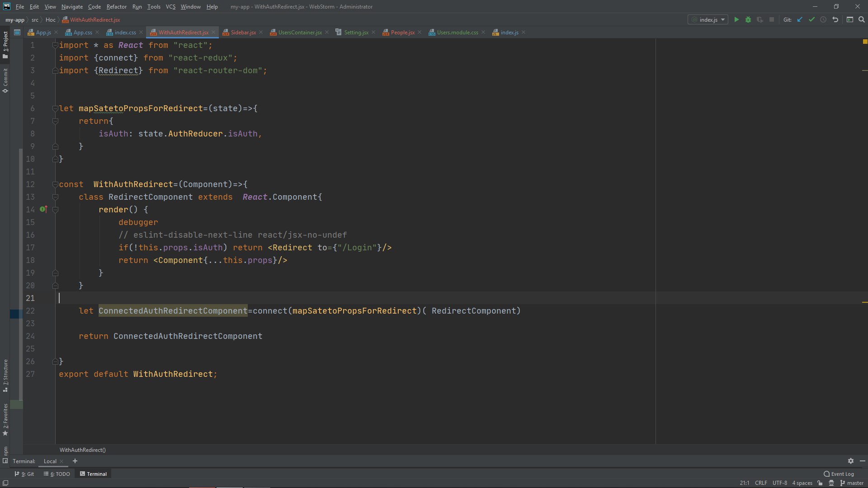Click the CRLF line separator indicator
The height and width of the screenshot is (488, 868).
point(761,483)
